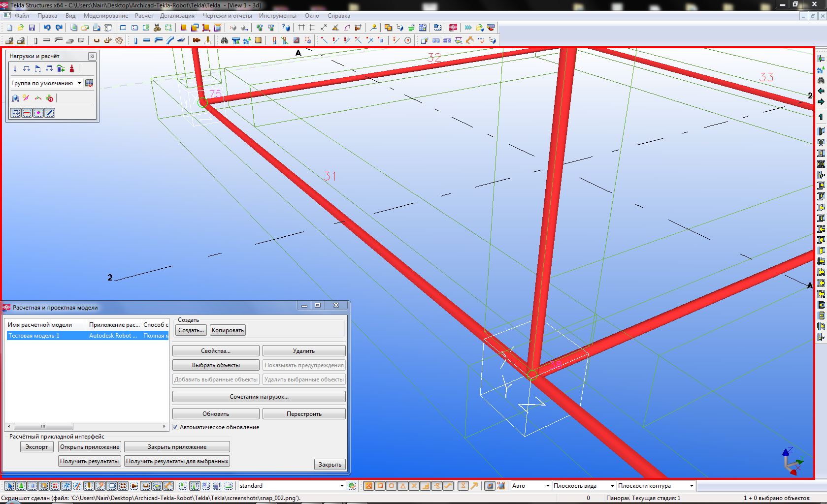Open the Чертежи и отчеты menu
The width and height of the screenshot is (827, 504).
click(x=227, y=16)
